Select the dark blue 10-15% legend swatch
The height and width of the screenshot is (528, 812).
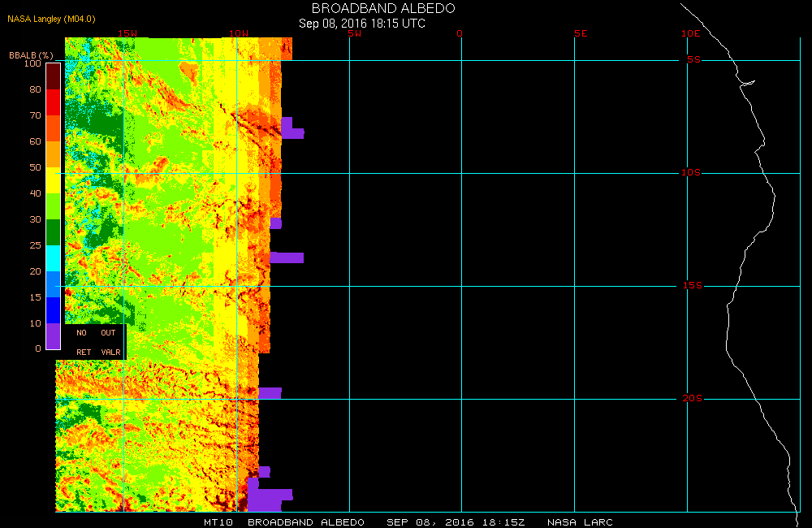52,310
